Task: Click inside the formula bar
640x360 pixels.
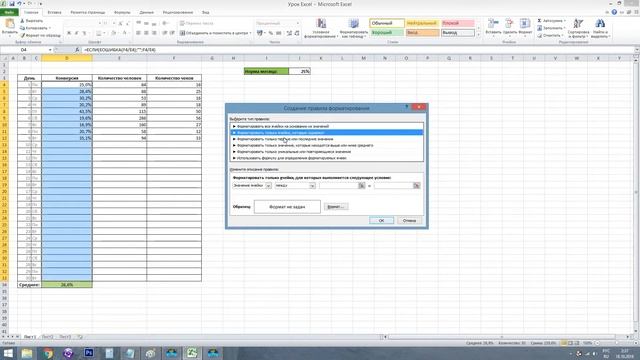Action: [357, 50]
